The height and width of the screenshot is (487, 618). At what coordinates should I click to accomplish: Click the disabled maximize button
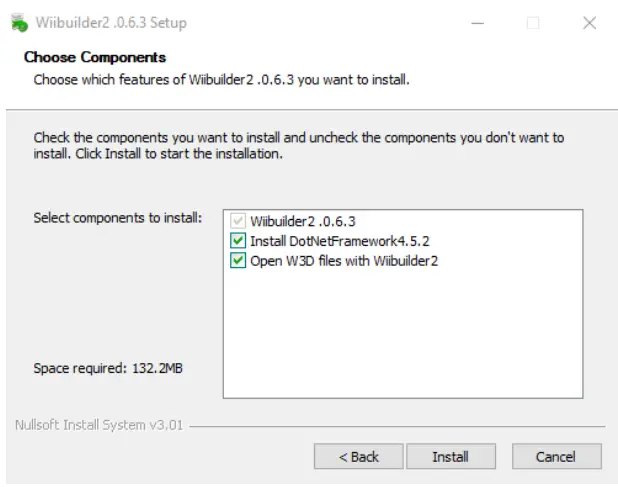(533, 22)
